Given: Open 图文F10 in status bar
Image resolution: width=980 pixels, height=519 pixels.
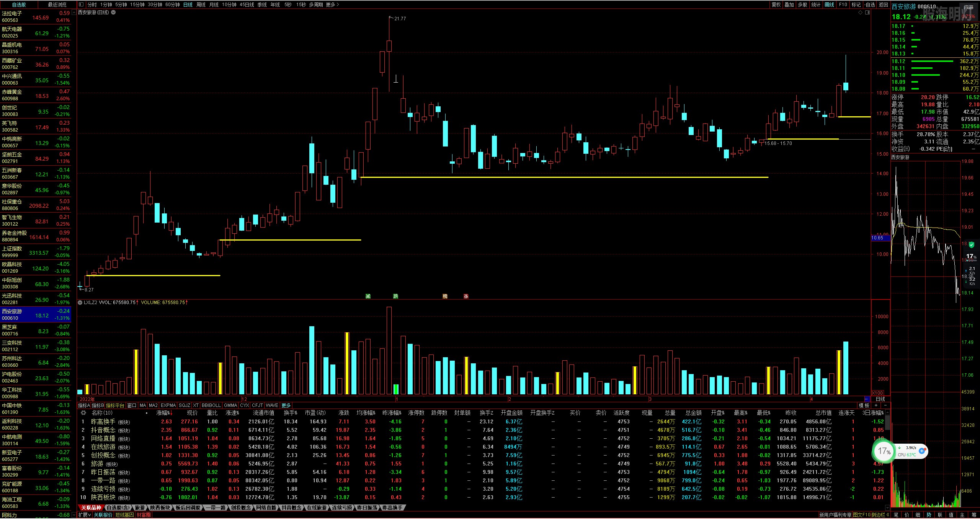Looking at the screenshot, I should 861,515.
